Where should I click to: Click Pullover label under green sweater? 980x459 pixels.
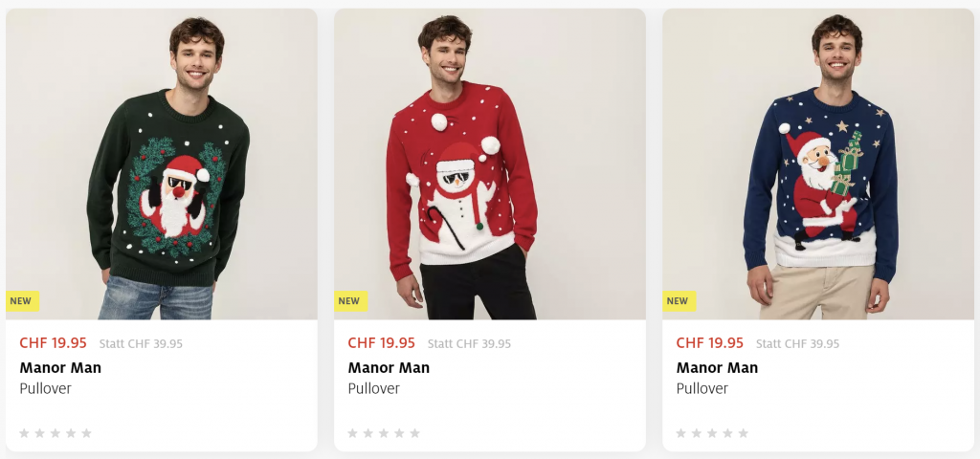tap(45, 388)
